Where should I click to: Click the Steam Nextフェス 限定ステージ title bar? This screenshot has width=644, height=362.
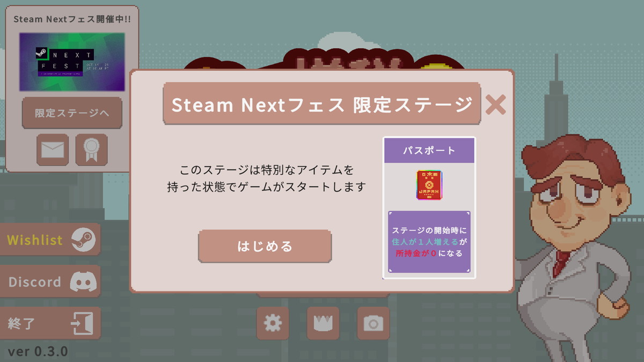(321, 104)
